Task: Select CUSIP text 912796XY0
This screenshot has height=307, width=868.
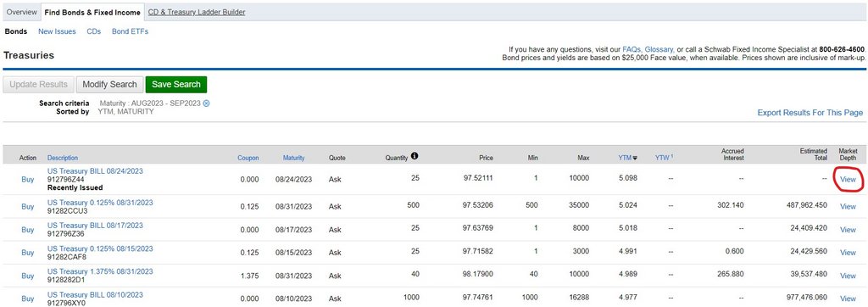Action: coord(66,303)
